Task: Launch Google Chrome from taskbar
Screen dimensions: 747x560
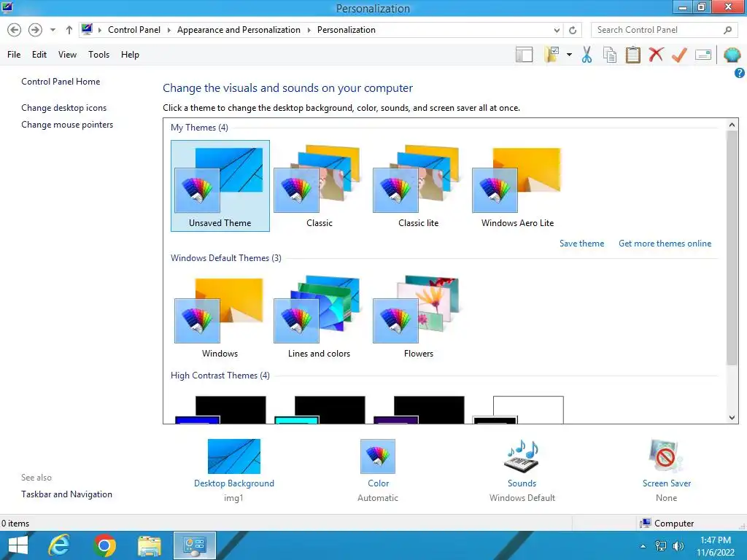Action: (x=104, y=545)
